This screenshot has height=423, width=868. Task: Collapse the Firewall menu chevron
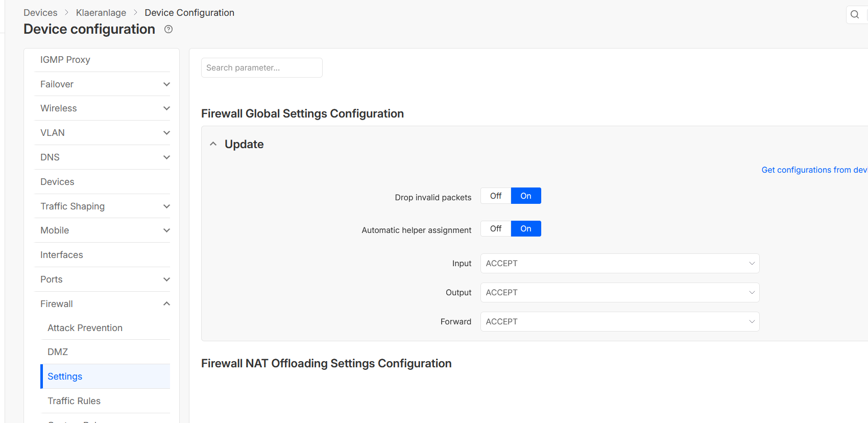(166, 304)
